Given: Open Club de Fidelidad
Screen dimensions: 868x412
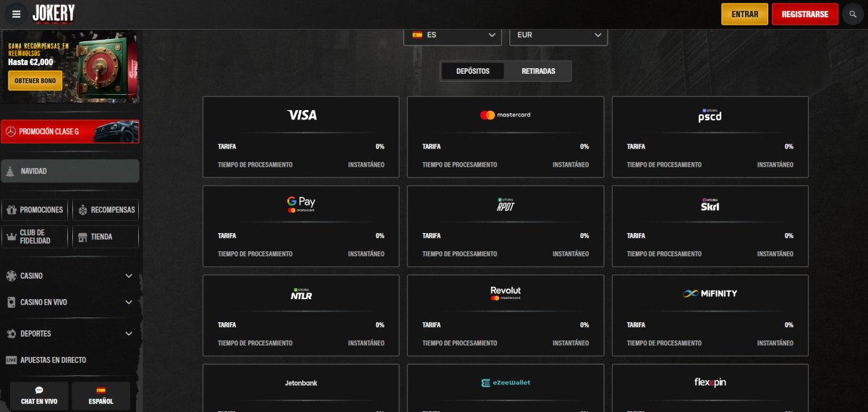Looking at the screenshot, I should (35, 237).
